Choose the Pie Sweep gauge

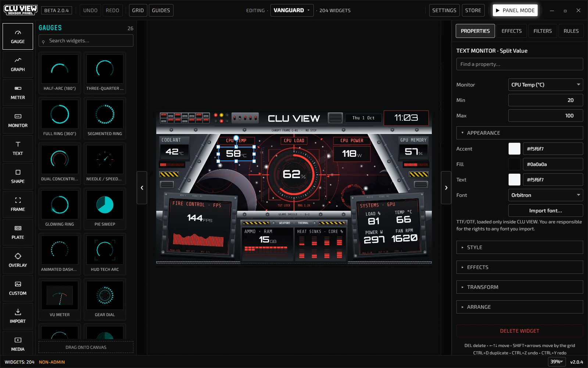[x=105, y=209]
